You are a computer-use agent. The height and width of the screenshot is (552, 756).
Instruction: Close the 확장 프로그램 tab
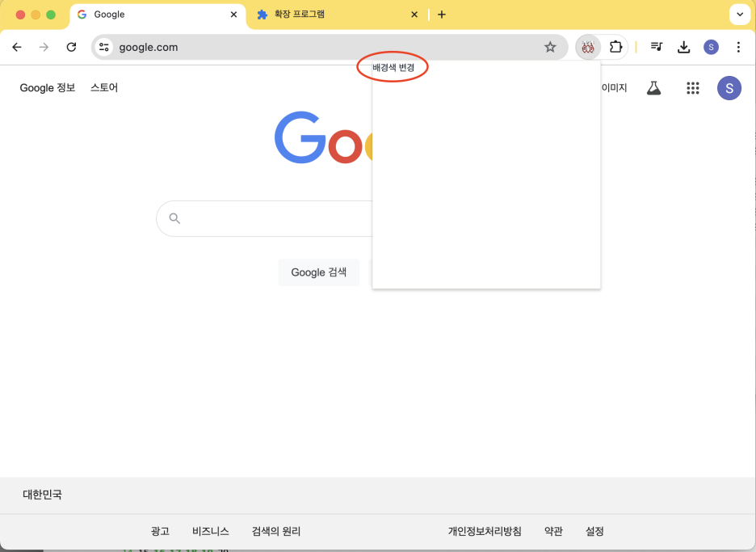point(414,15)
